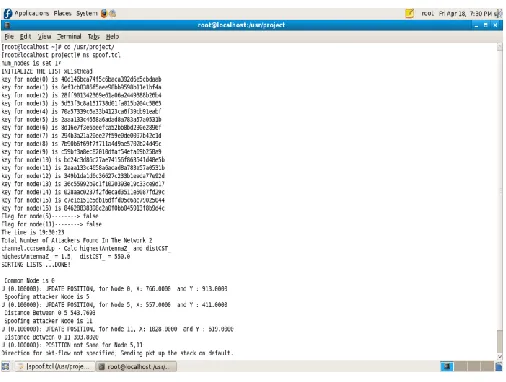Image resolution: width=506 pixels, height=382 pixels.
Task: Click the 'flag for node(11)' false line
Action: pos(51,224)
